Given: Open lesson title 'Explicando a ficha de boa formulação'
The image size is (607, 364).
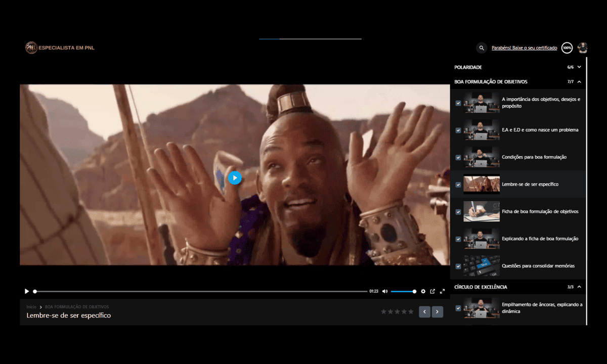Looking at the screenshot, I should [540, 239].
